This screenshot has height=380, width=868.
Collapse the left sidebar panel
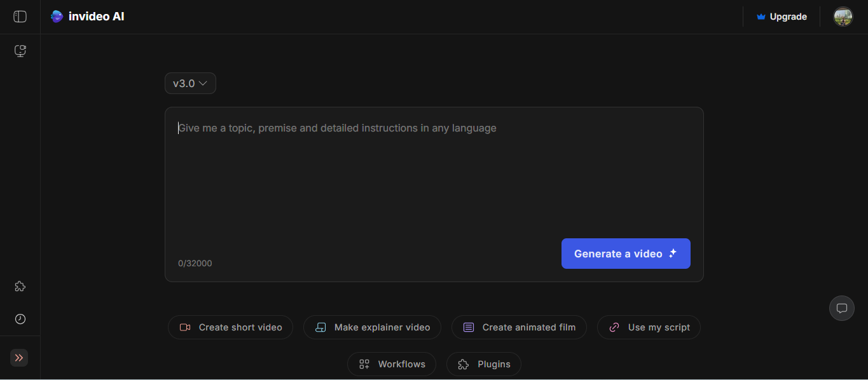point(20,17)
